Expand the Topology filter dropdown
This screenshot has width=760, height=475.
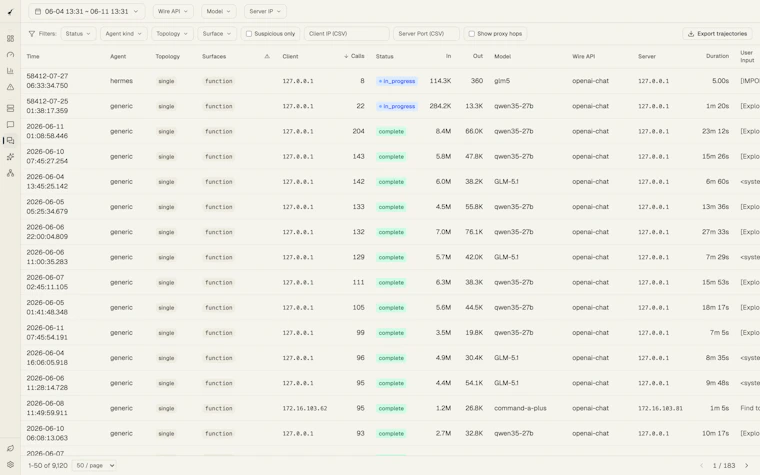coord(172,34)
